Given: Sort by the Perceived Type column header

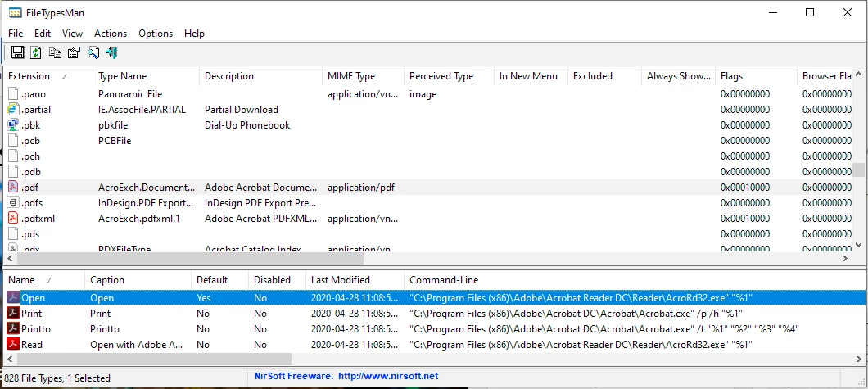Looking at the screenshot, I should (449, 76).
